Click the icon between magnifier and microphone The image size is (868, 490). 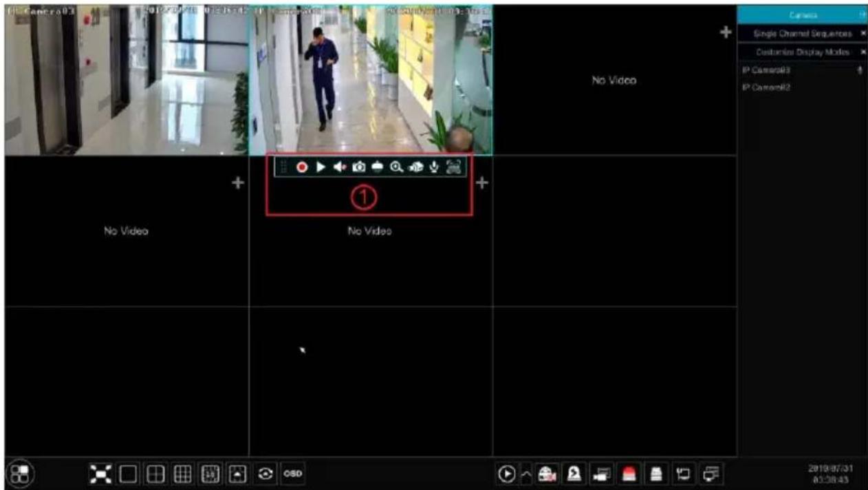pos(416,167)
